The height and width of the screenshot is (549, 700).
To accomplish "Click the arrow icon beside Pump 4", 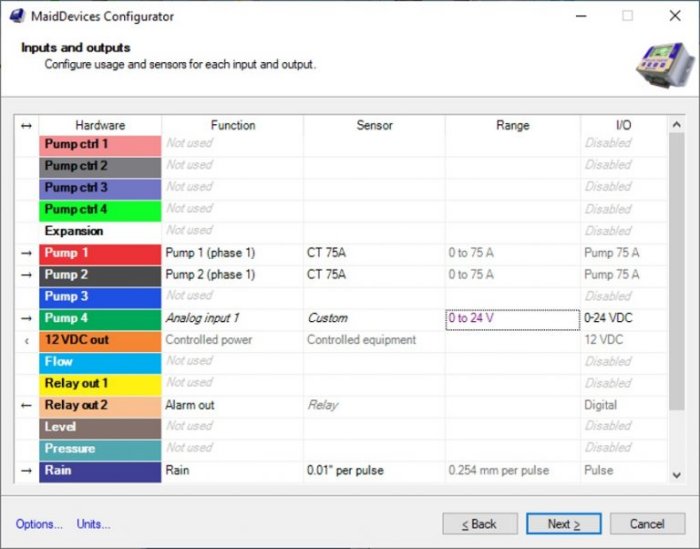I will (x=27, y=318).
